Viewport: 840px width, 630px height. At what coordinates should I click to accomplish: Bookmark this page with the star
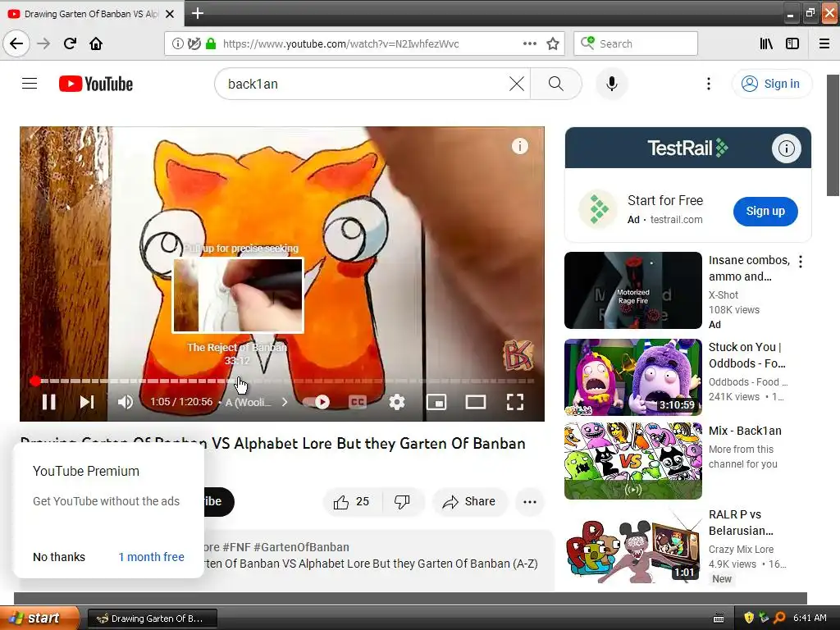[x=553, y=43]
